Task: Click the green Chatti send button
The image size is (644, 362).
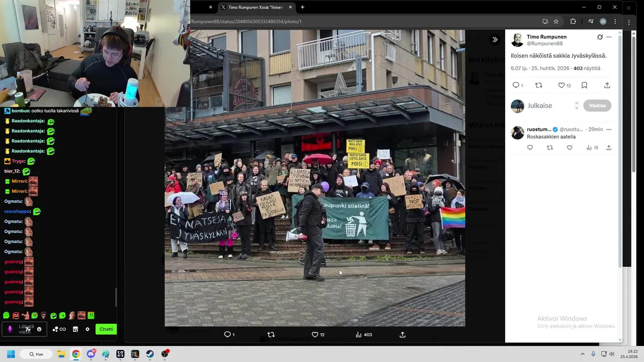Action: tap(106, 329)
